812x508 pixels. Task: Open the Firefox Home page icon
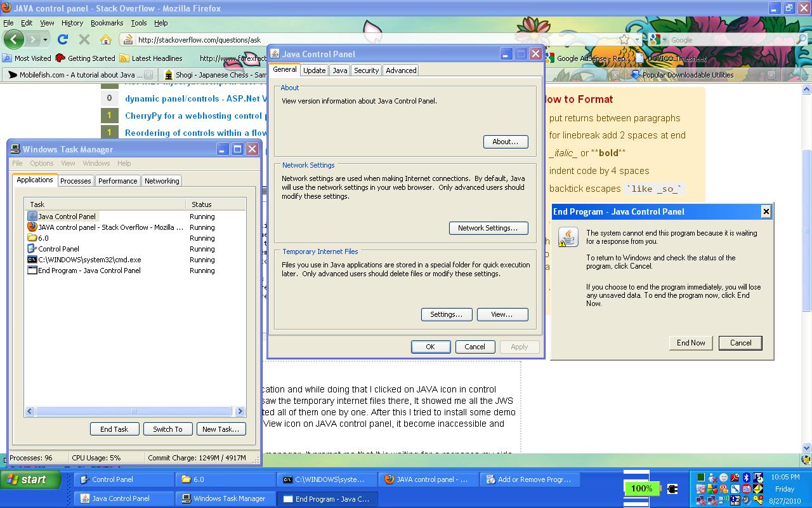point(105,39)
